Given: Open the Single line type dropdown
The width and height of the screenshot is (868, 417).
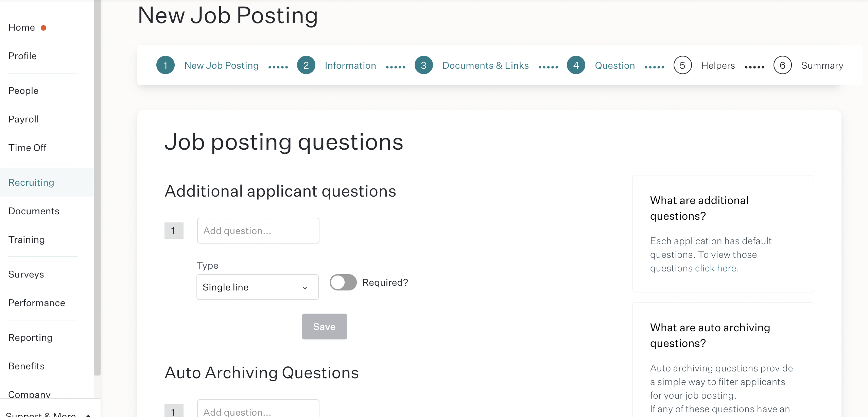Looking at the screenshot, I should coord(258,287).
